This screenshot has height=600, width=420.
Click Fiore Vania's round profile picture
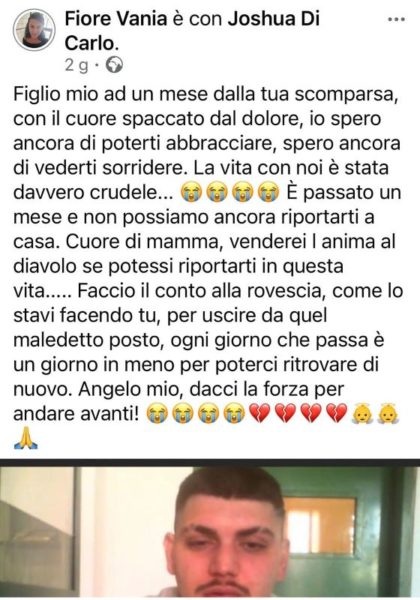click(x=34, y=30)
